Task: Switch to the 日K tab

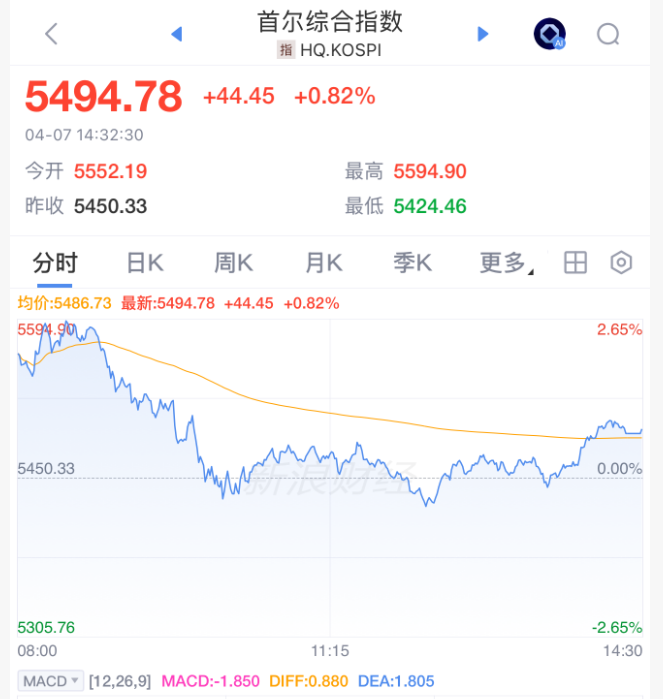Action: pos(144,263)
